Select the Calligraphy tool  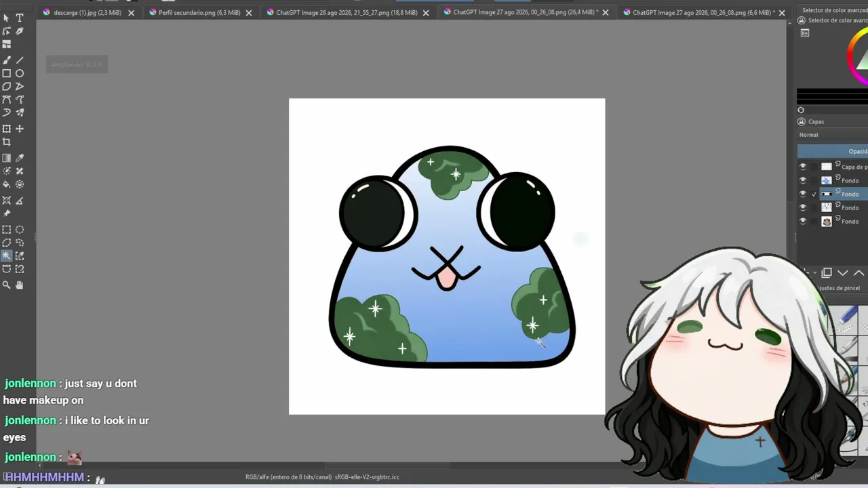tap(20, 31)
